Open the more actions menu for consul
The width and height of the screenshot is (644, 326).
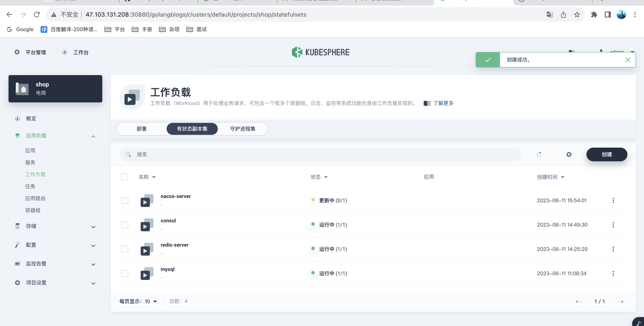613,225
